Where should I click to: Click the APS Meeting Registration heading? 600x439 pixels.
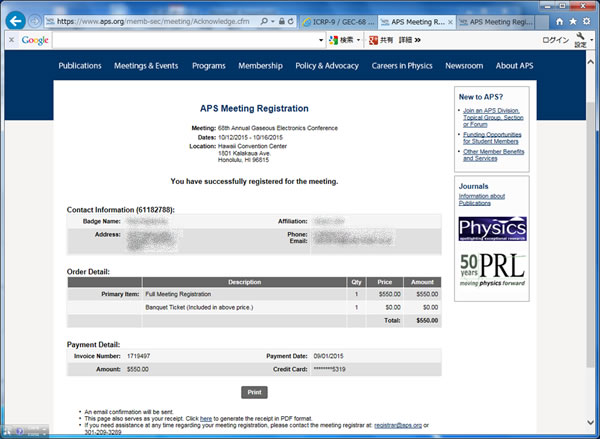[x=254, y=108]
